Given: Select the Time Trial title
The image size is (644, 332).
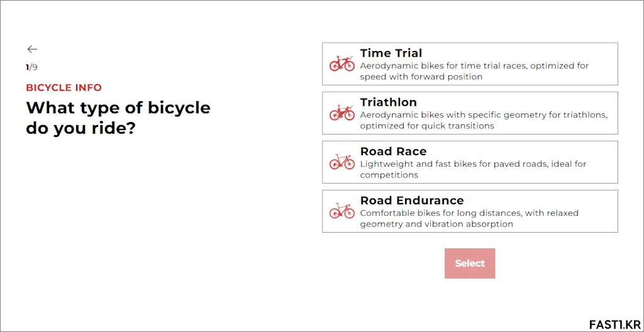Looking at the screenshot, I should click(x=391, y=53).
